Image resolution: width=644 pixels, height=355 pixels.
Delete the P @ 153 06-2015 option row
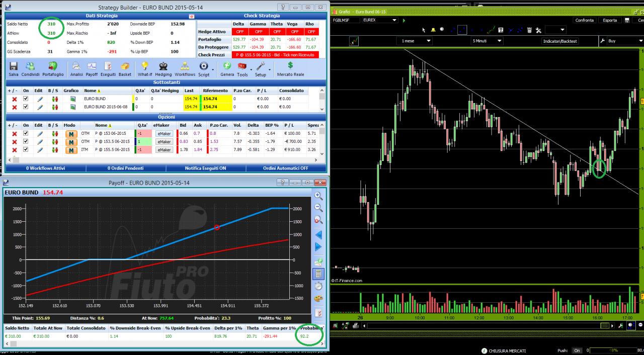[x=14, y=134]
